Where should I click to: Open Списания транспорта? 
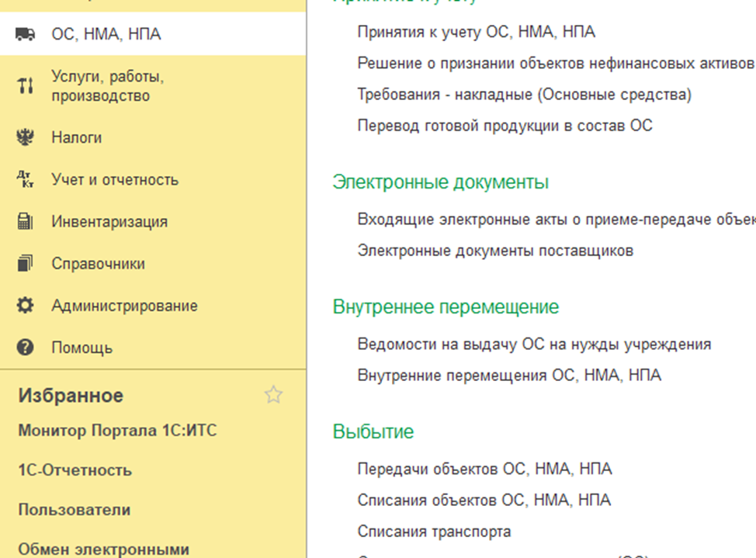point(434,532)
